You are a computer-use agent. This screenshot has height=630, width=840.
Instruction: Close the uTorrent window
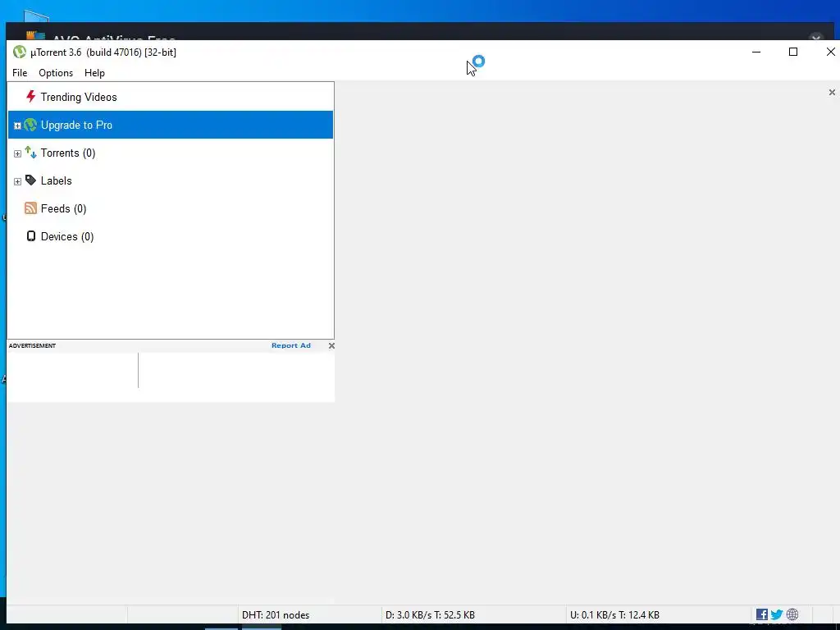pyautogui.click(x=830, y=52)
